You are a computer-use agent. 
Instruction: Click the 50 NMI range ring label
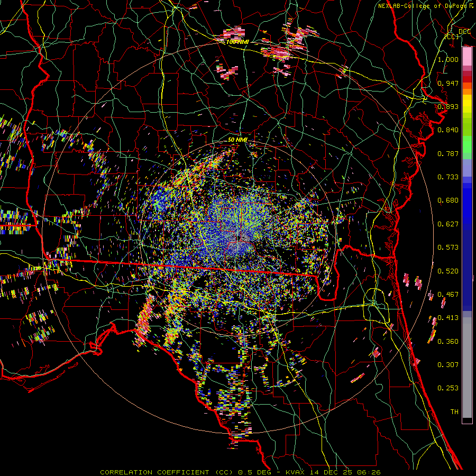237,140
